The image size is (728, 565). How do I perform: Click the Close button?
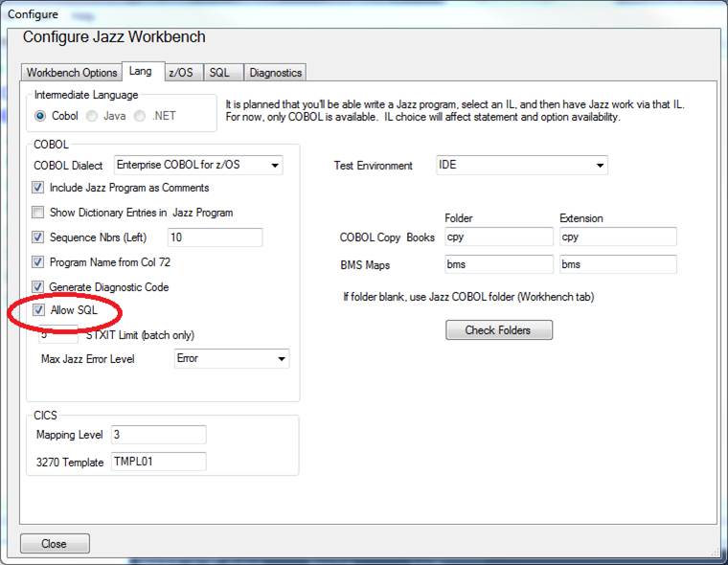[55, 543]
